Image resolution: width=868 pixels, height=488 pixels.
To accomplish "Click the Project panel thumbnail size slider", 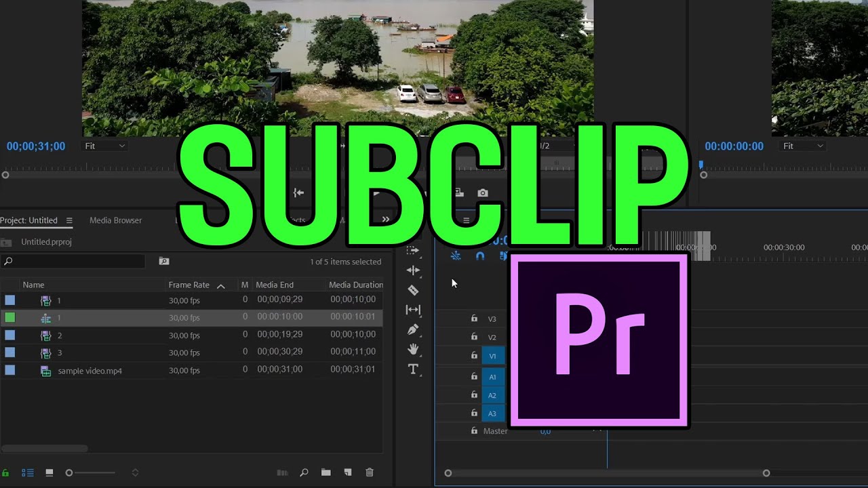I will point(69,472).
